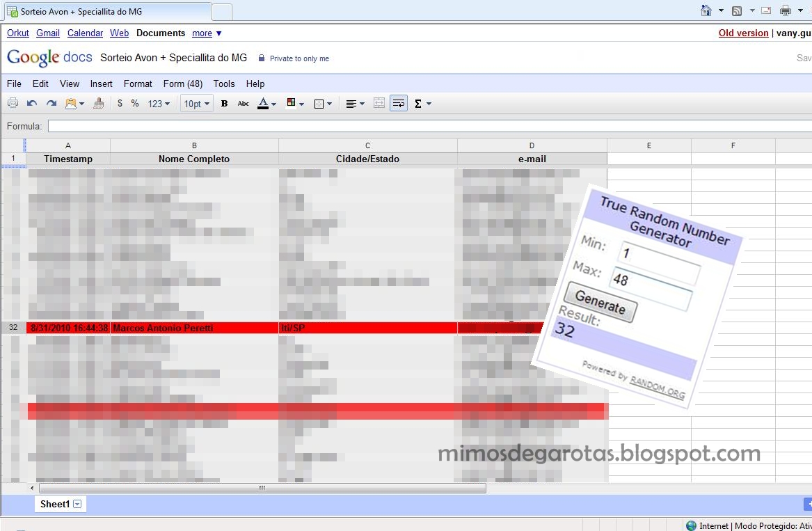
Task: Select the browser tab 'Sorteio Avon + Speciallita do MG'
Action: tap(106, 11)
